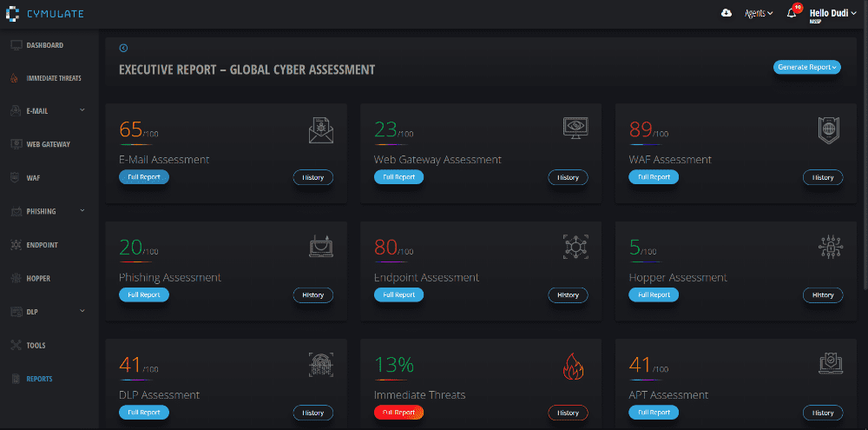The width and height of the screenshot is (868, 430).
Task: Click the Hopper sidebar icon
Action: click(16, 278)
